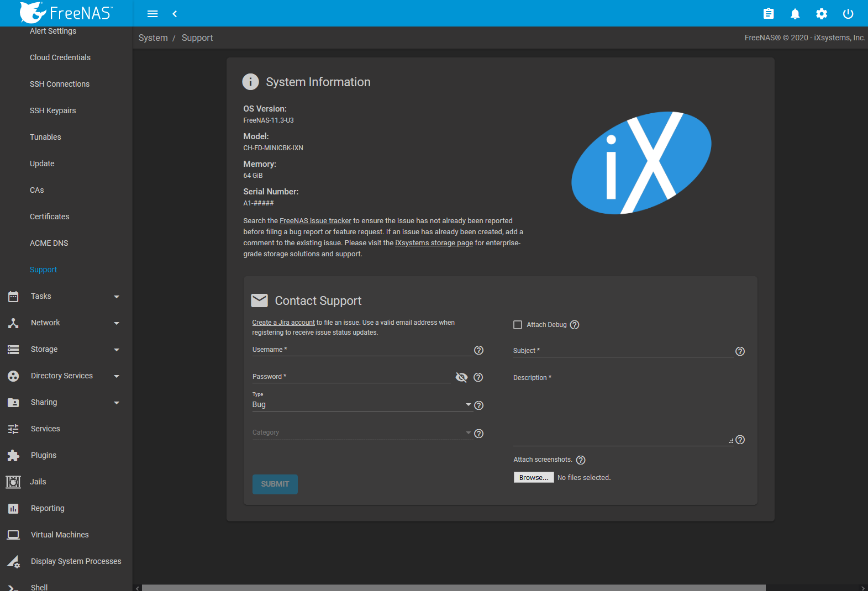Open SSH Connections in sidebar

[60, 84]
